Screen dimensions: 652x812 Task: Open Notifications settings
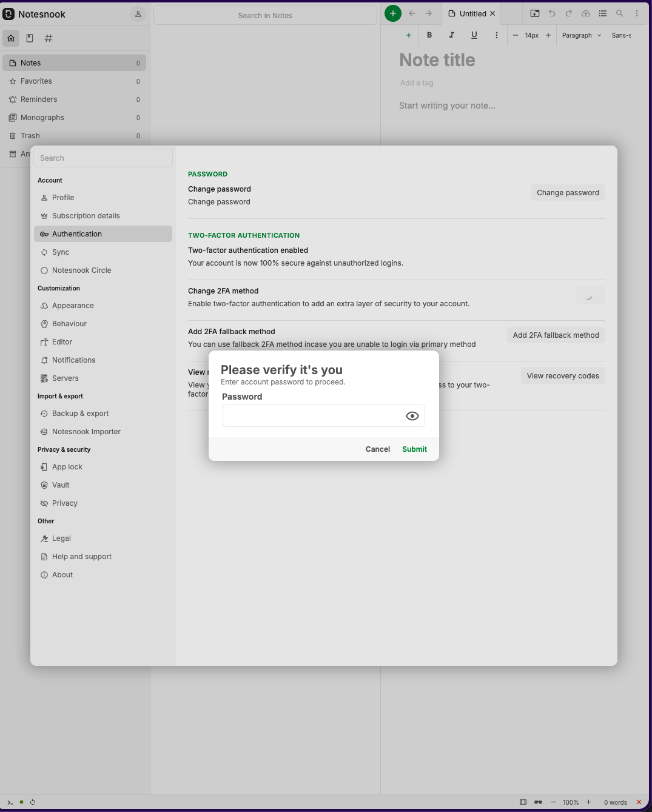pyautogui.click(x=103, y=360)
